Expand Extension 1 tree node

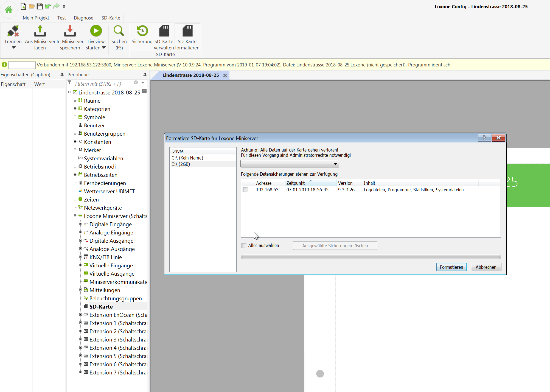(80, 323)
